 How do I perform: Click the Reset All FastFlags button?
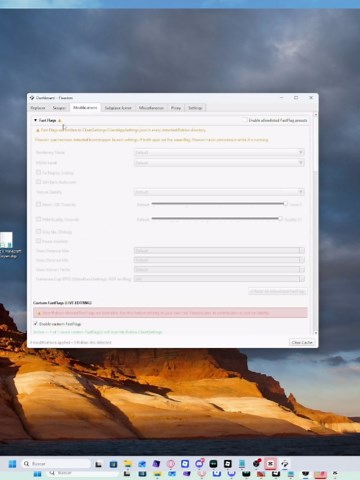pyautogui.click(x=278, y=291)
